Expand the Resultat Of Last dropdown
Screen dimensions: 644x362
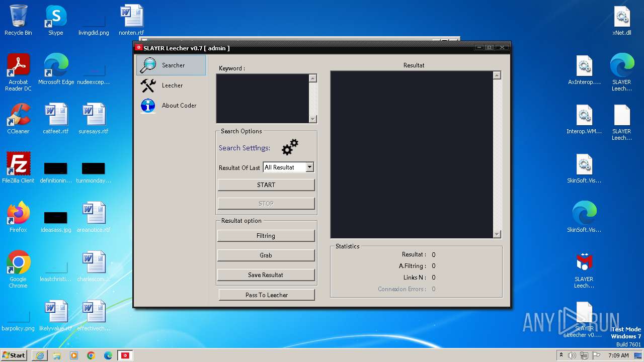[x=310, y=167]
